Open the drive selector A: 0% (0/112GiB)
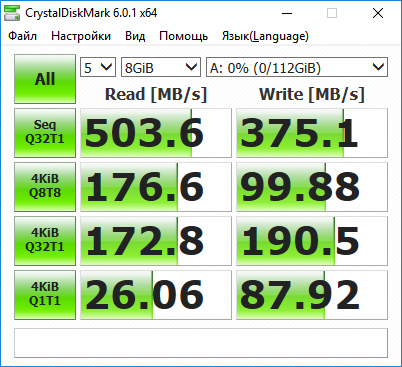 (297, 67)
